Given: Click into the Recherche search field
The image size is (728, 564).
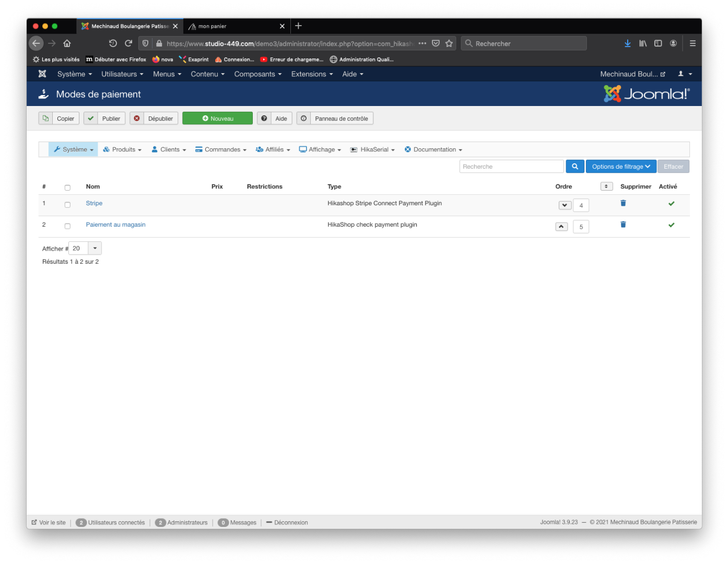Looking at the screenshot, I should [x=511, y=167].
